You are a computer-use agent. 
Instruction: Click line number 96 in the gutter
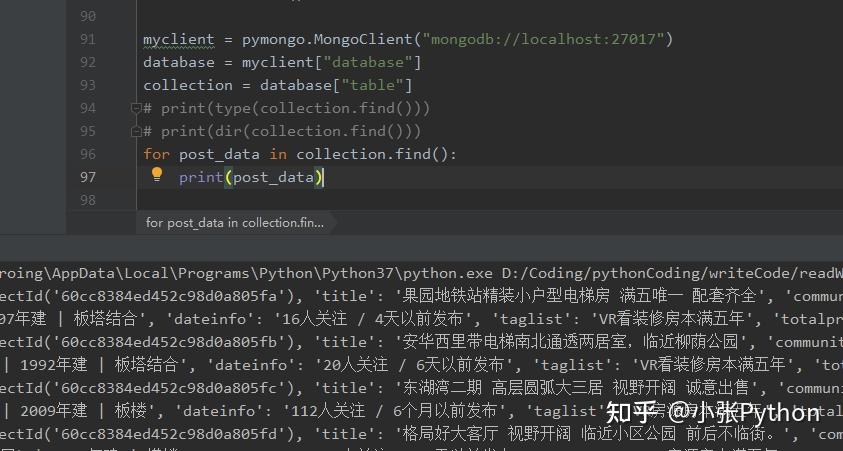pos(88,154)
